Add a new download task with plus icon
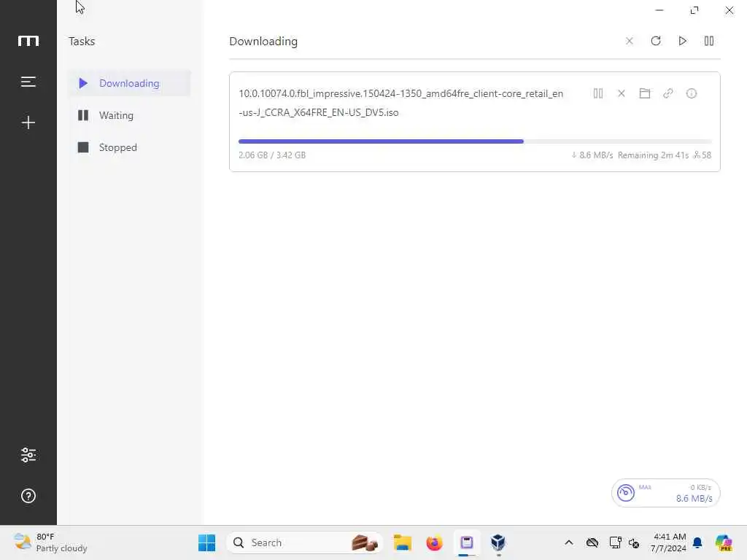747x560 pixels. pyautogui.click(x=28, y=122)
